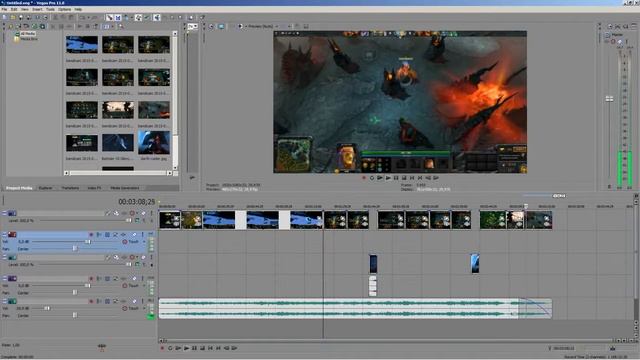The image size is (640, 360).
Task: Open the Auto Ripple mode dropdown arrow
Action: tap(132, 18)
